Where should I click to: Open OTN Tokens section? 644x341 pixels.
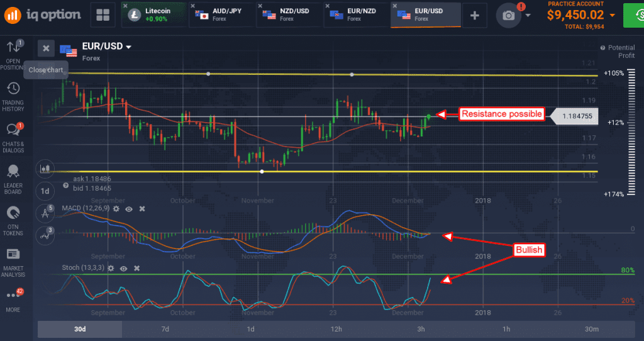13,221
